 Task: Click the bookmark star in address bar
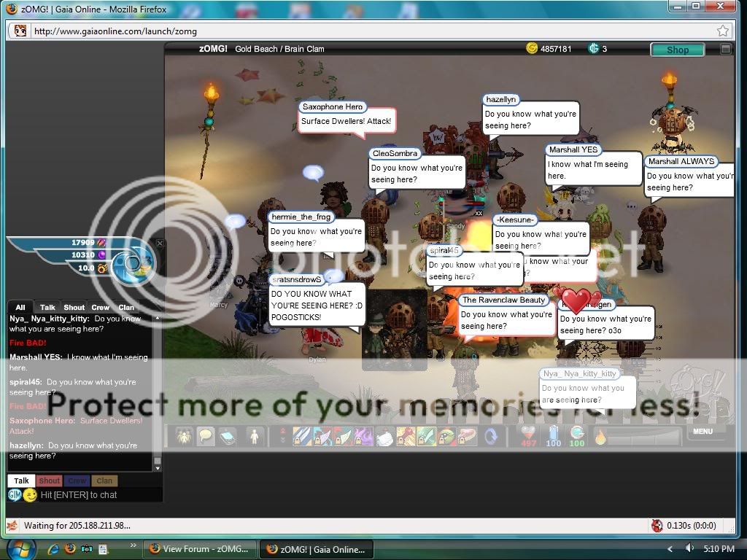point(722,31)
